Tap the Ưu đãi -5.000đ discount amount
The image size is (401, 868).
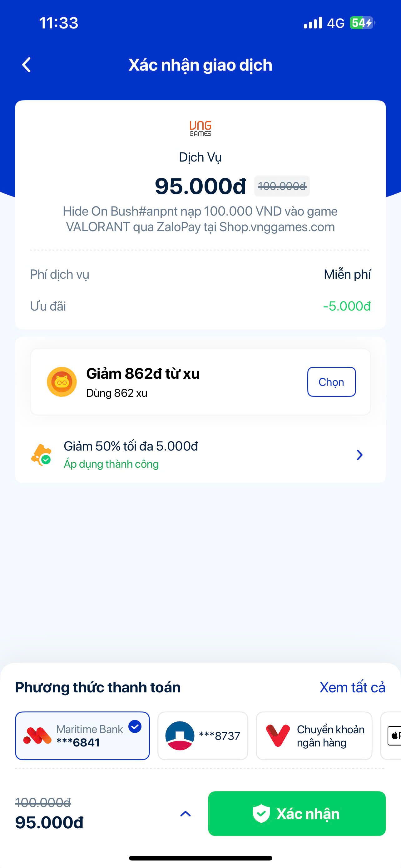click(346, 306)
